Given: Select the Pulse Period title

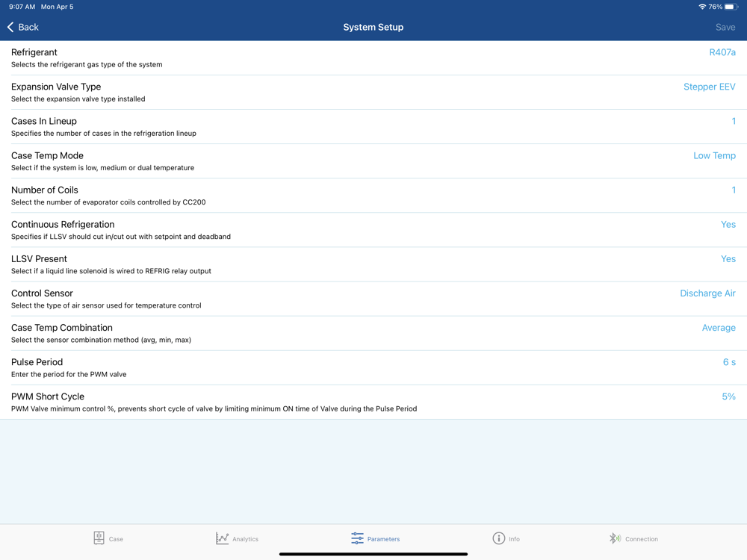Looking at the screenshot, I should tap(37, 362).
